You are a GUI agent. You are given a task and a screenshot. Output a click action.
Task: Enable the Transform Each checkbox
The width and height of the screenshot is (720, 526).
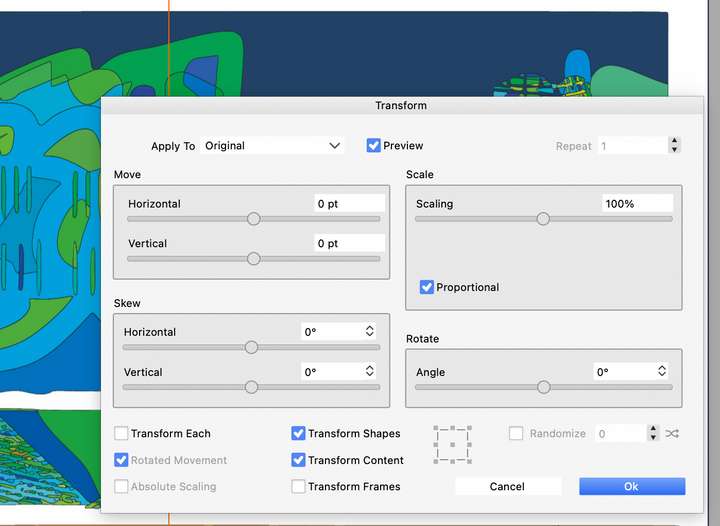(x=121, y=434)
